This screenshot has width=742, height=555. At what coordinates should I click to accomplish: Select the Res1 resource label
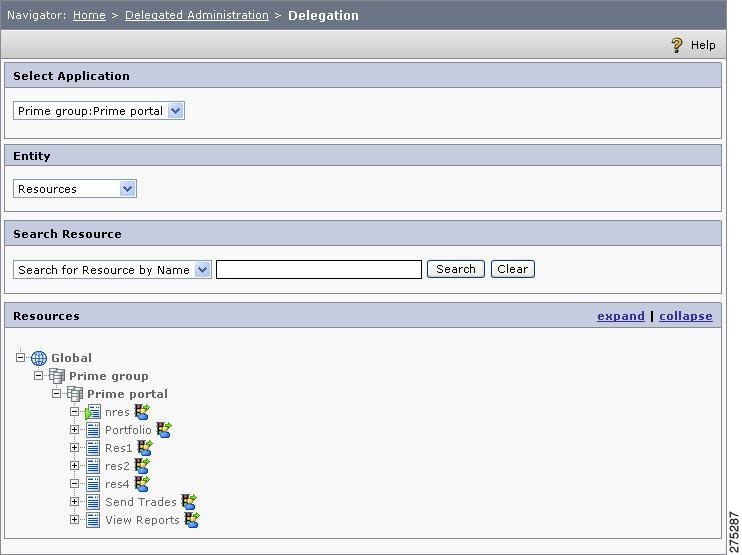click(x=118, y=448)
